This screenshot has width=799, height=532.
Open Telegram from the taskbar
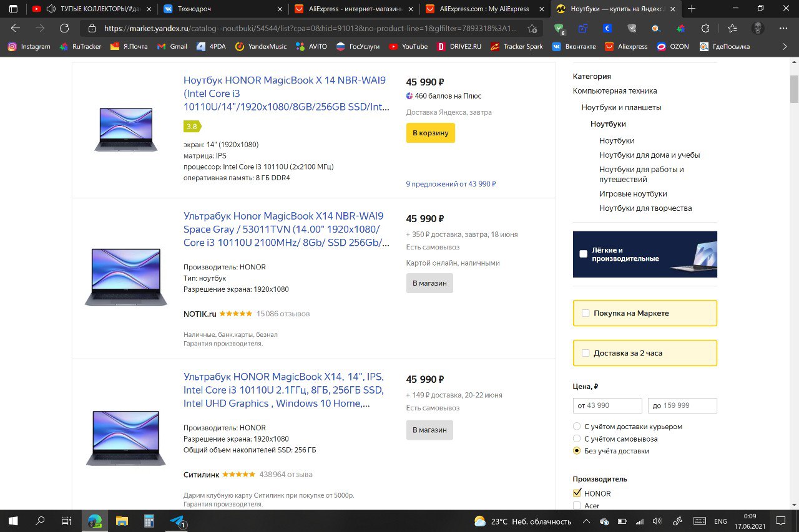click(x=177, y=520)
